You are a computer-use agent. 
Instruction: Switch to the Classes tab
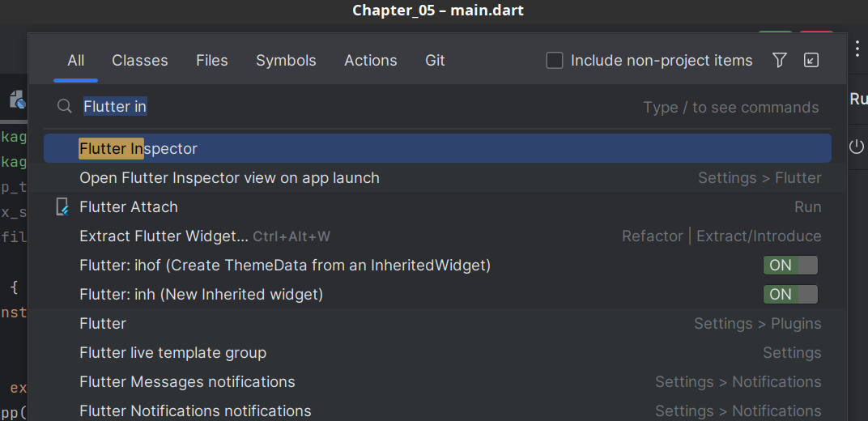click(x=140, y=60)
